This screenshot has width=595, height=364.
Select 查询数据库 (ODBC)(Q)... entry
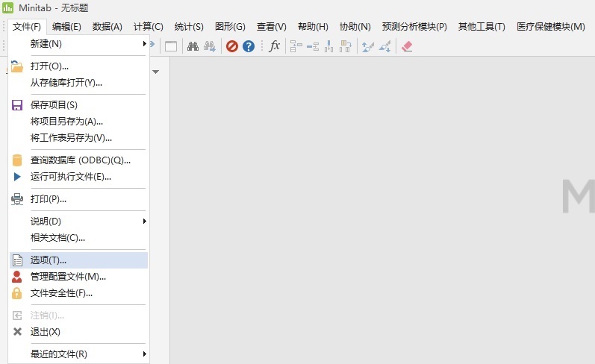point(78,160)
